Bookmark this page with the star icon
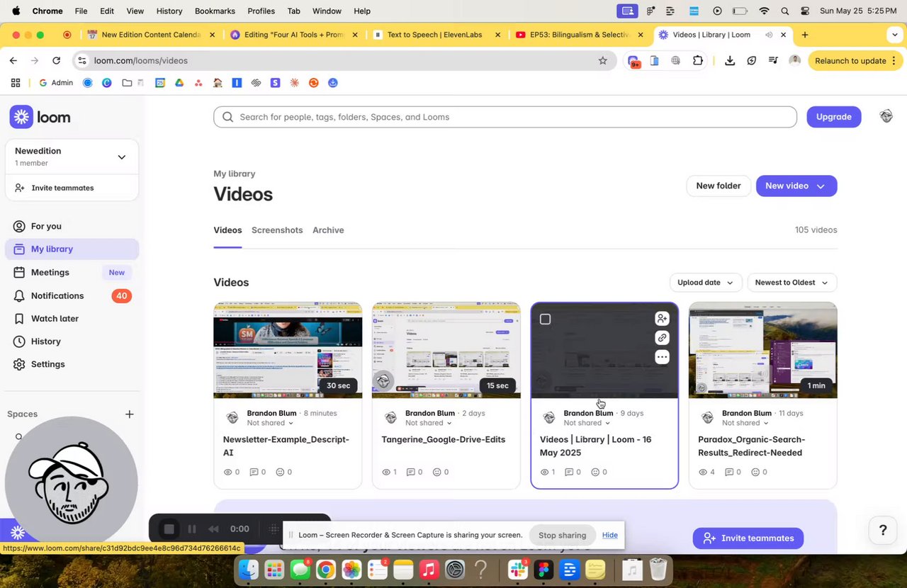The image size is (907, 588). pos(603,61)
